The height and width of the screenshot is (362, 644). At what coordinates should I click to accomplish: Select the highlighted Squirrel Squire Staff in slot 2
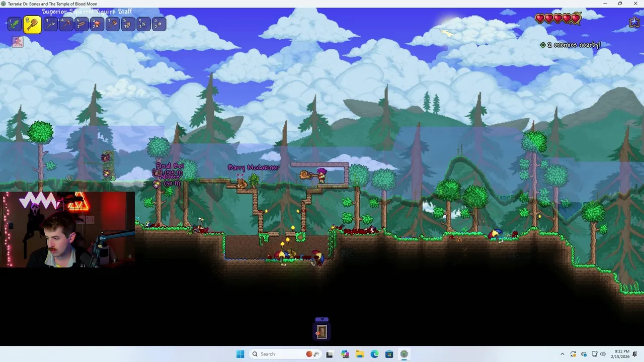32,24
